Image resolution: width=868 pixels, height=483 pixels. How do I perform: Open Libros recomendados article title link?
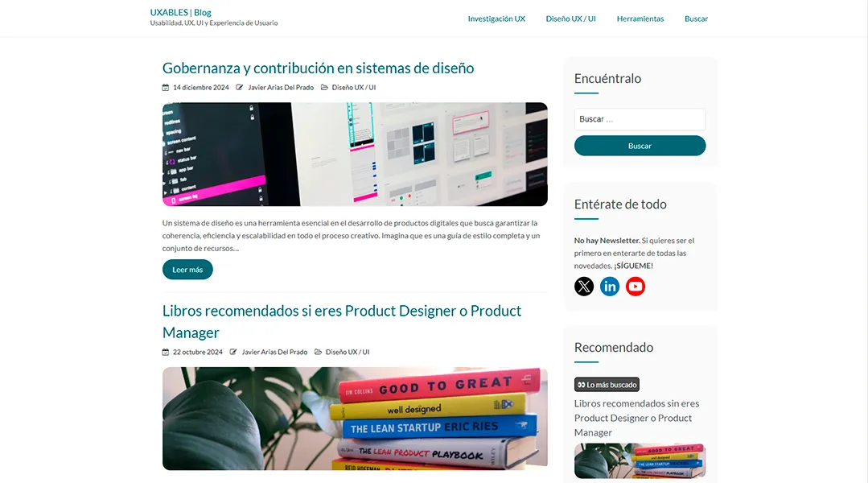342,321
